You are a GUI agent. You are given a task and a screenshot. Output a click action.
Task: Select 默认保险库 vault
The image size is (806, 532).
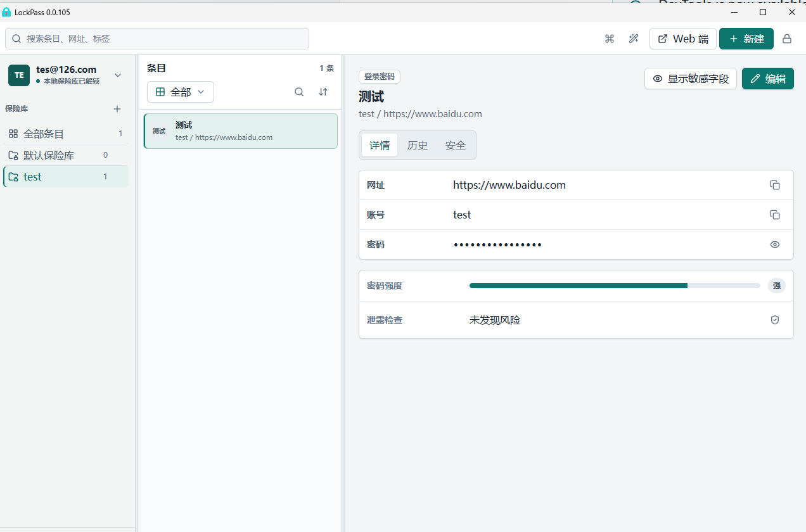(x=66, y=155)
